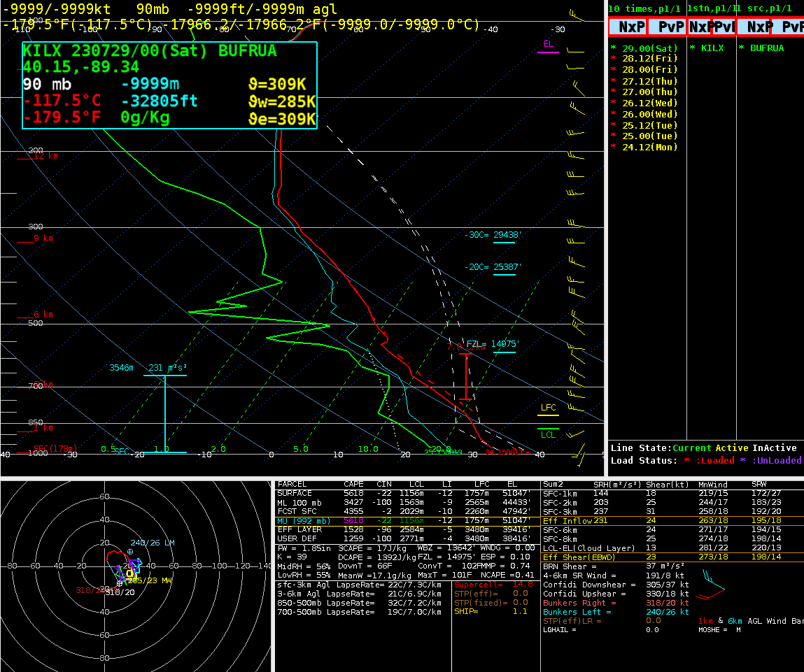Select the 26.00(Wed) sounding time
This screenshot has height=672, width=804.
649,114
